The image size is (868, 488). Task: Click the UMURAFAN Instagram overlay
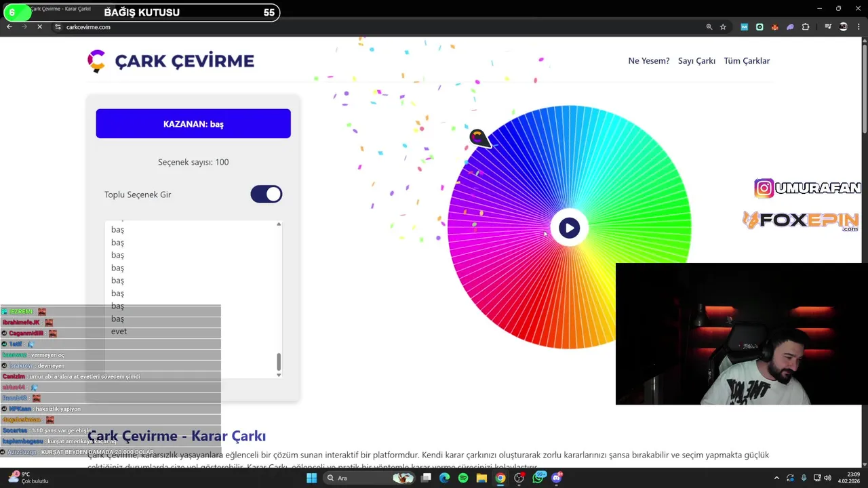(x=807, y=188)
